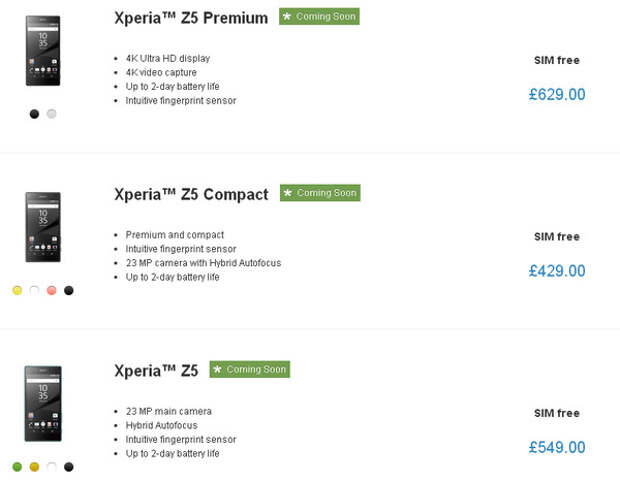Choose yellow color for Xperia Z5 Compact
This screenshot has width=620, height=481.
tap(17, 290)
